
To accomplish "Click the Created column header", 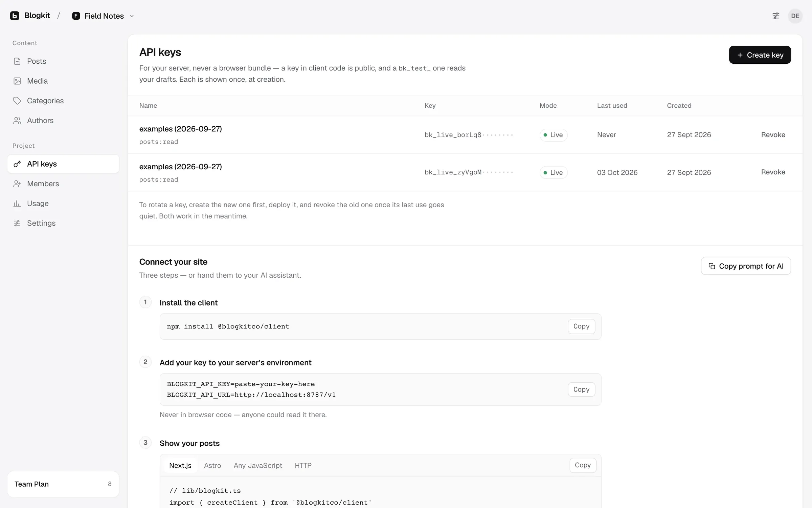I will pyautogui.click(x=679, y=106).
